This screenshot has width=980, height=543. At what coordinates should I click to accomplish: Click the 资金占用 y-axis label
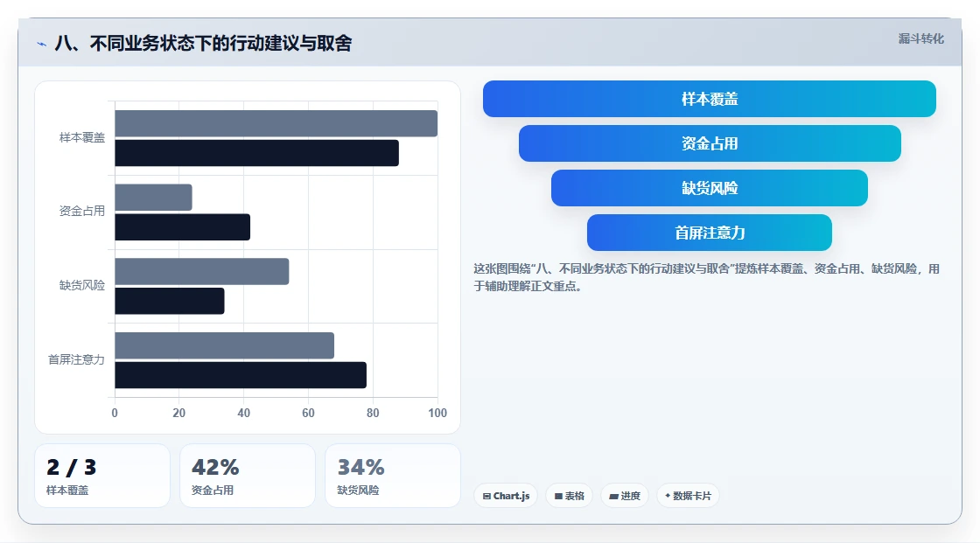(82, 212)
